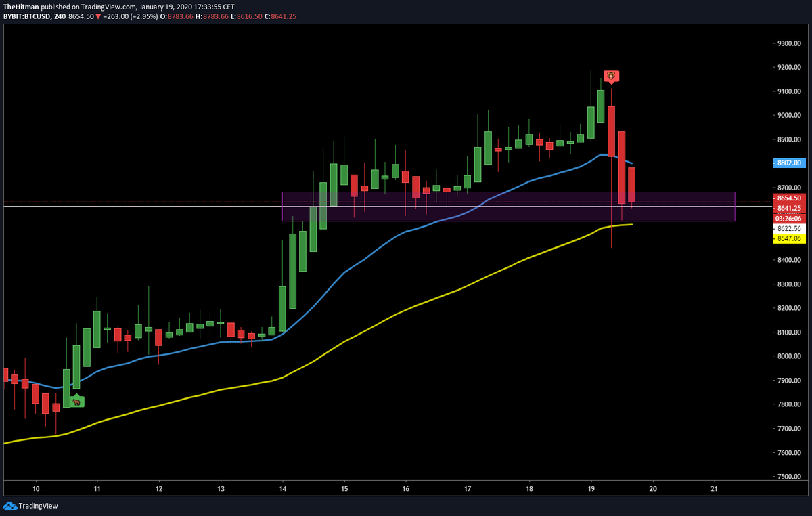Click the green bull signal marker
The height and width of the screenshot is (516, 812).
click(x=77, y=401)
